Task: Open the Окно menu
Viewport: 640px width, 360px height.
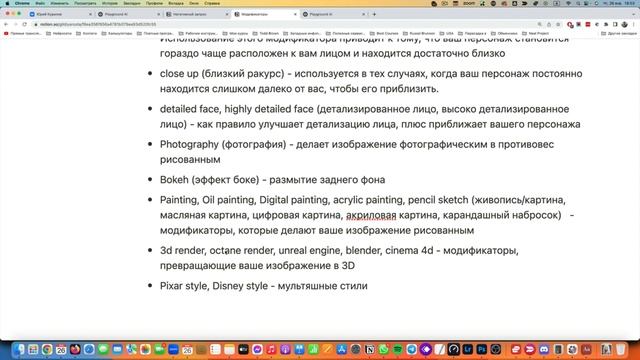Action: pyautogui.click(x=194, y=3)
